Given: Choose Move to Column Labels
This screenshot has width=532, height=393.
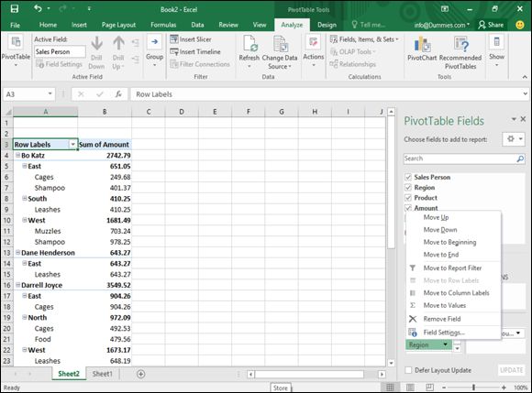Looking at the screenshot, I should point(456,293).
